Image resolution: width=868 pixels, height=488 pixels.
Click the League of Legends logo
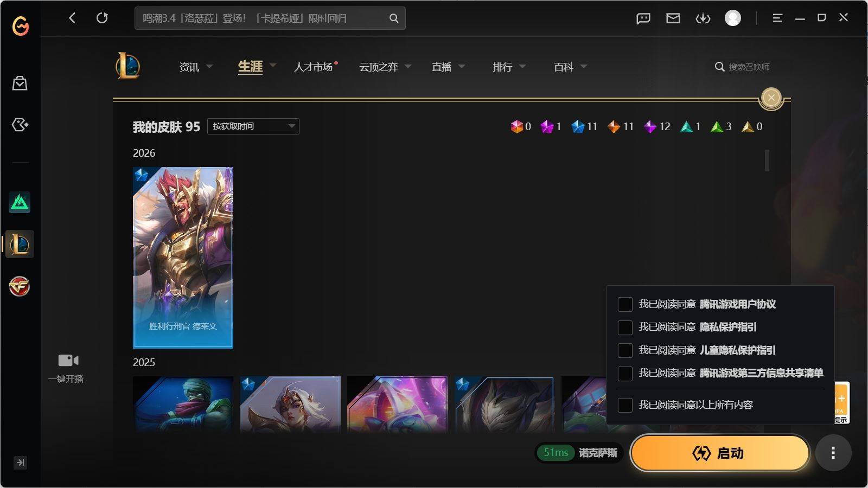click(x=128, y=66)
